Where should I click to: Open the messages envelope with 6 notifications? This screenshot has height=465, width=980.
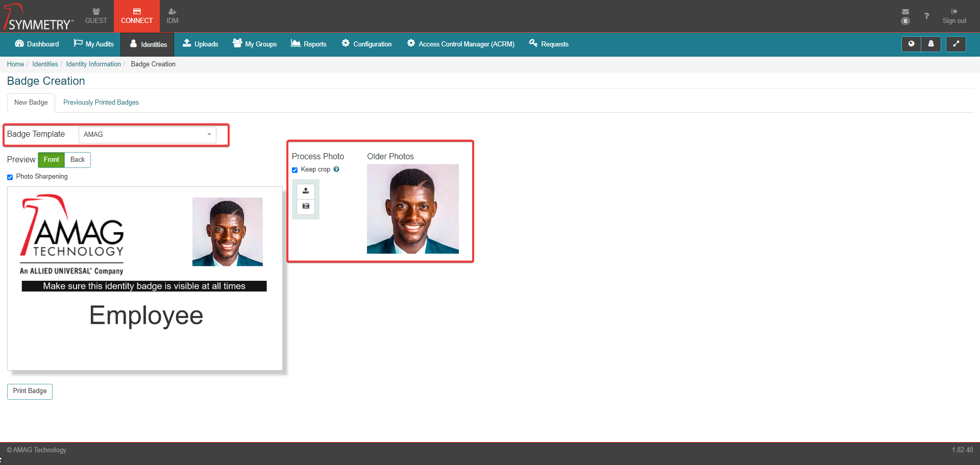905,16
